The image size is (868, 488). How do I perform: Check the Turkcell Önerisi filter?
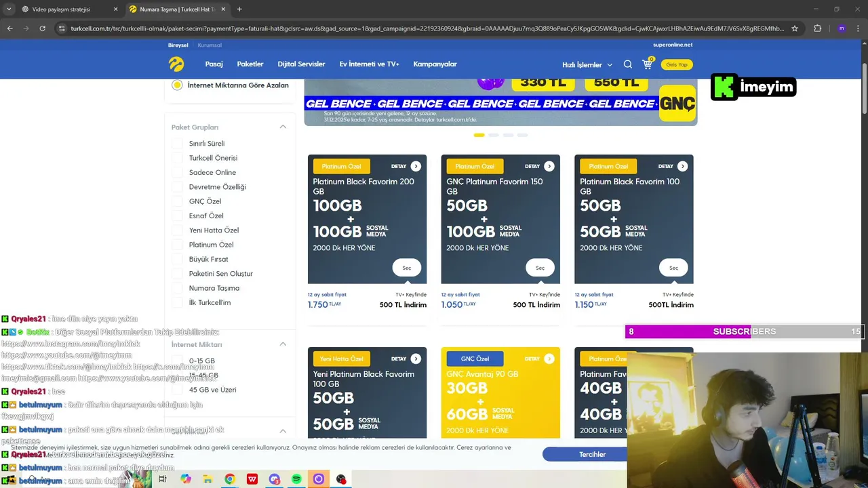pyautogui.click(x=177, y=158)
